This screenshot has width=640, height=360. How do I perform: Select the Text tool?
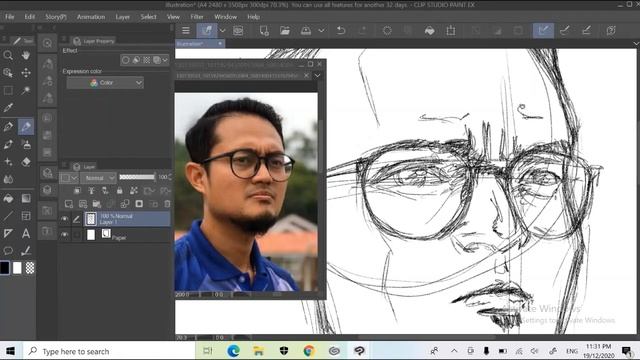(26, 233)
